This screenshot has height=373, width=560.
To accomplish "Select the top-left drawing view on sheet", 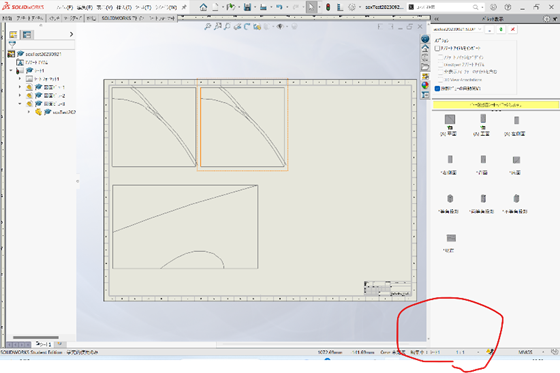I will click(154, 127).
